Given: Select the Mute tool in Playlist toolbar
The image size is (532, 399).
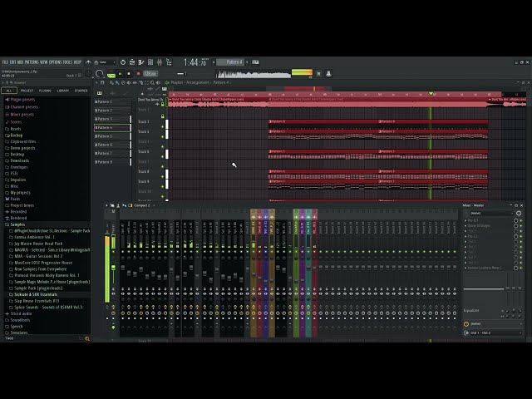Looking at the screenshot, I should pyautogui.click(x=129, y=82).
